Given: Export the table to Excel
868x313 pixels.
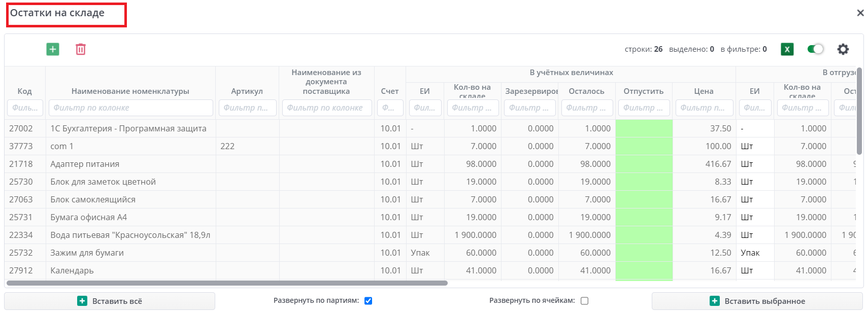Looking at the screenshot, I should point(787,49).
